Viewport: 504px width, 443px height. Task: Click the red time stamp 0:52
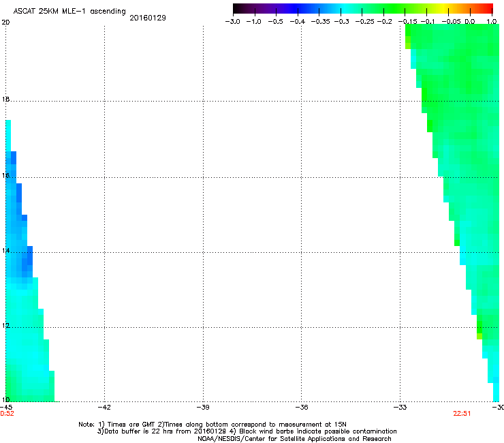click(7, 414)
